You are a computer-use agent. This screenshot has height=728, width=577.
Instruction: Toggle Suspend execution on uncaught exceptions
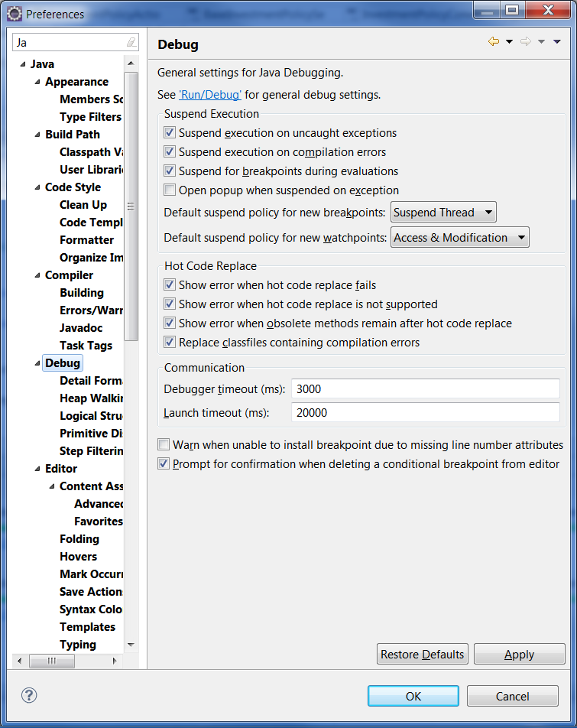[170, 133]
